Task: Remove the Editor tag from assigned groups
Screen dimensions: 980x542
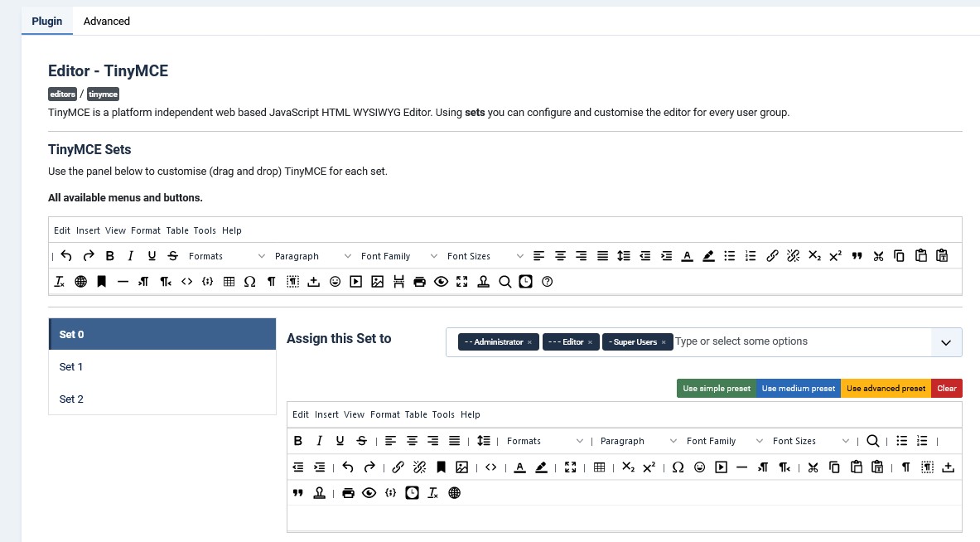Action: [x=590, y=342]
